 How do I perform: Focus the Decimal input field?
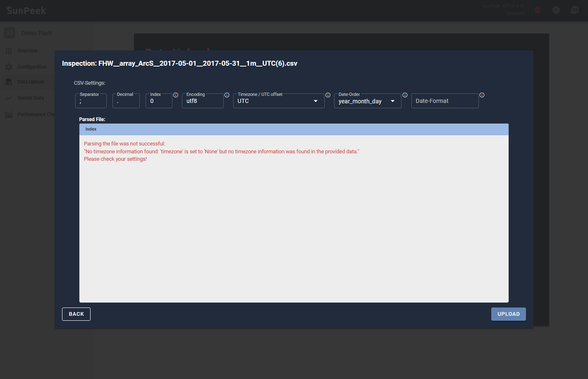click(126, 101)
